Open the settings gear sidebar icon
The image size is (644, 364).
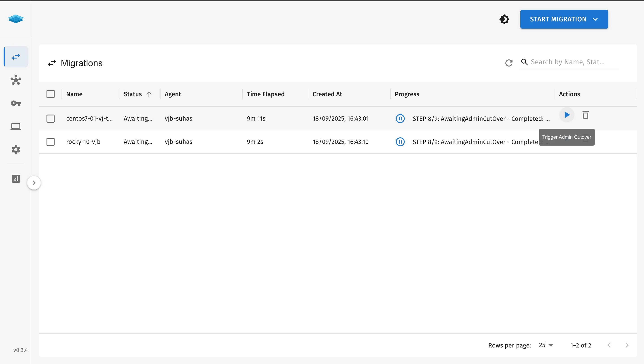16,149
